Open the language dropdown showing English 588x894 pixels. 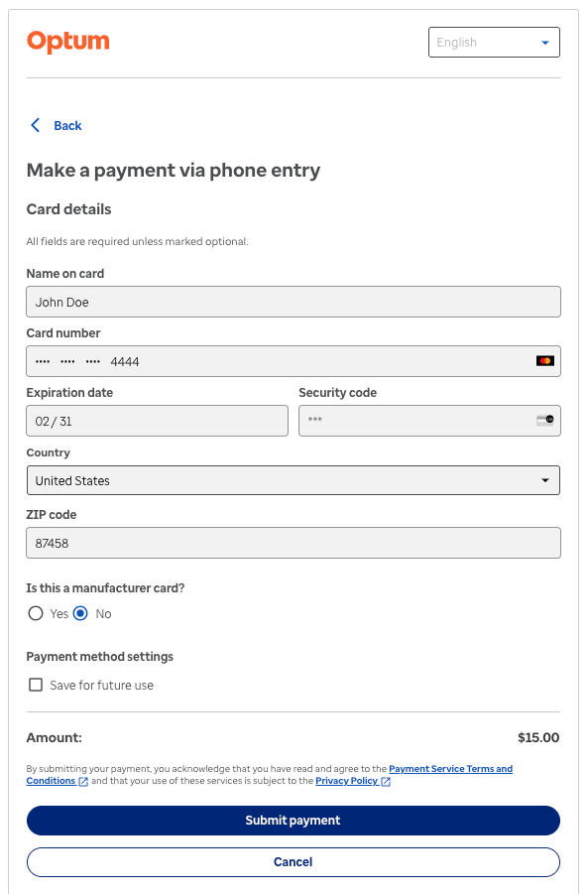tap(494, 42)
